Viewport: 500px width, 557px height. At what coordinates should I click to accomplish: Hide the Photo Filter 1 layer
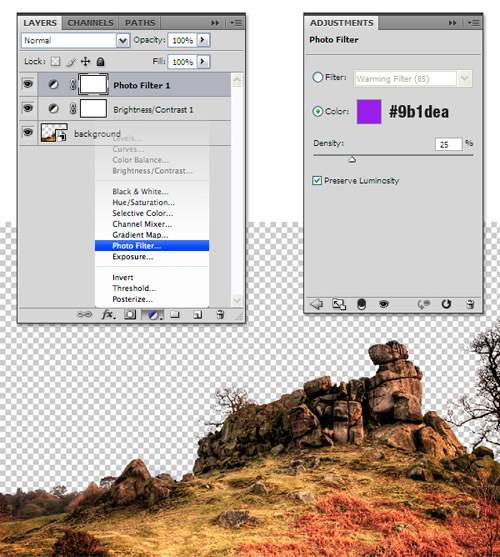28,84
